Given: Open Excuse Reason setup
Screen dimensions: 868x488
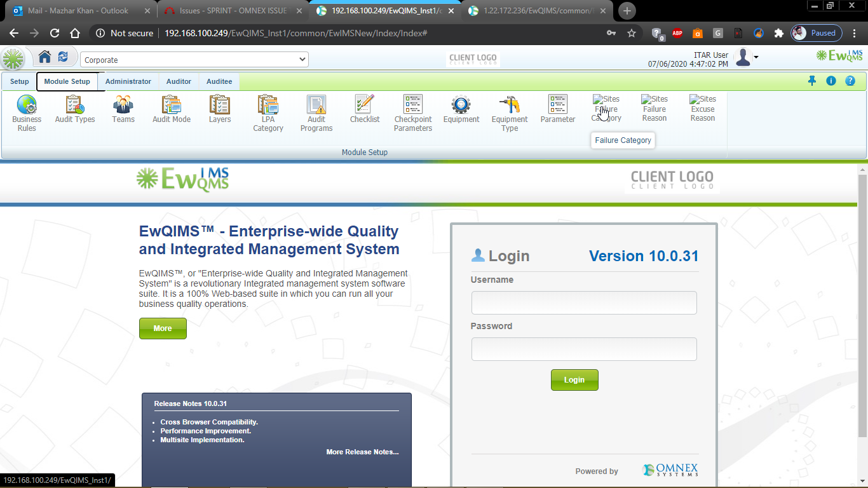Looking at the screenshot, I should (703, 109).
